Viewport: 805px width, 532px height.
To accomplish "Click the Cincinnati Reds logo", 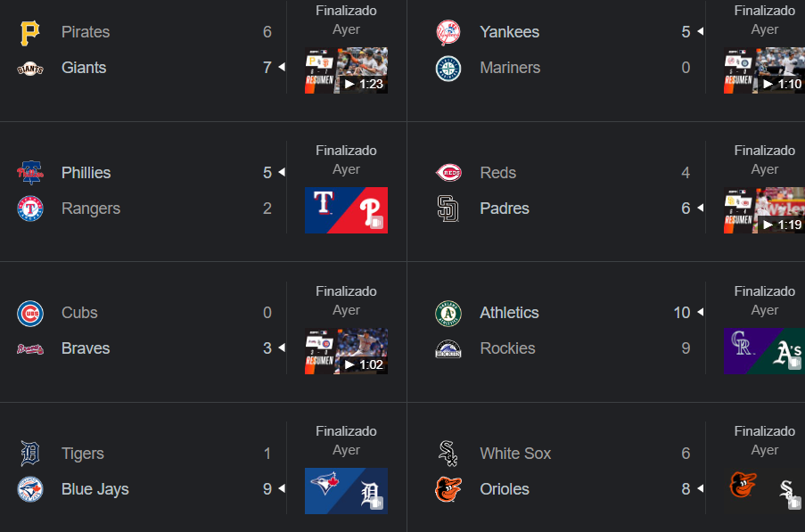I will [448, 172].
